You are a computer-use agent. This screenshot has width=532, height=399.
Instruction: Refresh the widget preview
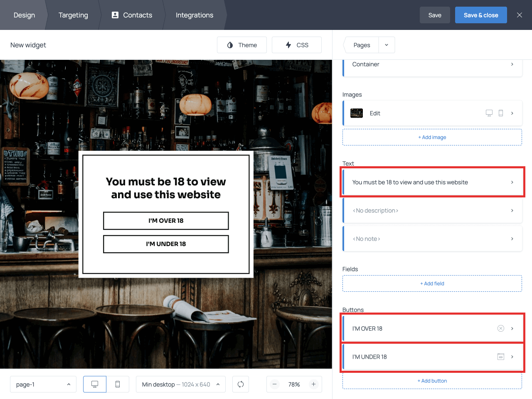(x=241, y=384)
